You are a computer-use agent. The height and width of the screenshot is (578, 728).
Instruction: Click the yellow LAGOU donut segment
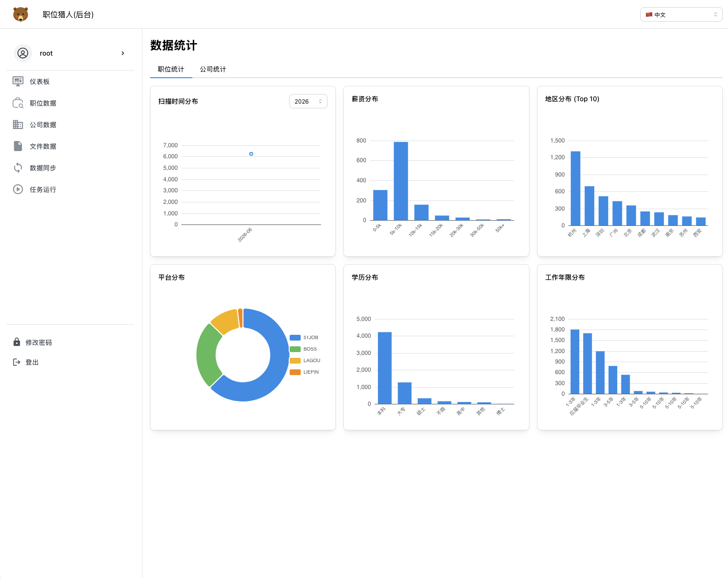pos(226,321)
